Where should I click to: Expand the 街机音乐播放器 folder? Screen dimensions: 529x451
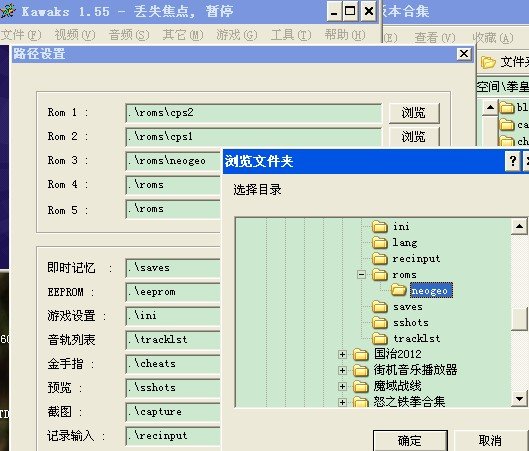coord(342,370)
